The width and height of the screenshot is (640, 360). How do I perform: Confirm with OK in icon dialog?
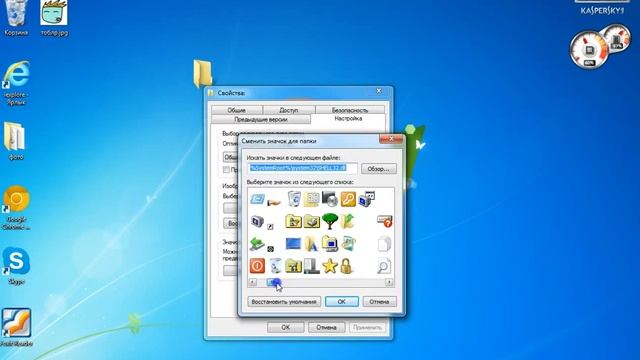click(x=342, y=302)
